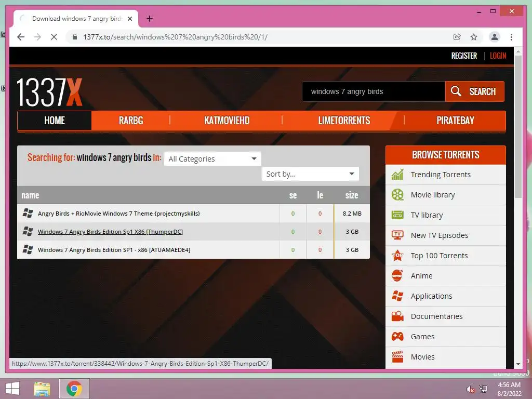The height and width of the screenshot is (399, 532).
Task: Browse the Applications category link
Action: (431, 296)
